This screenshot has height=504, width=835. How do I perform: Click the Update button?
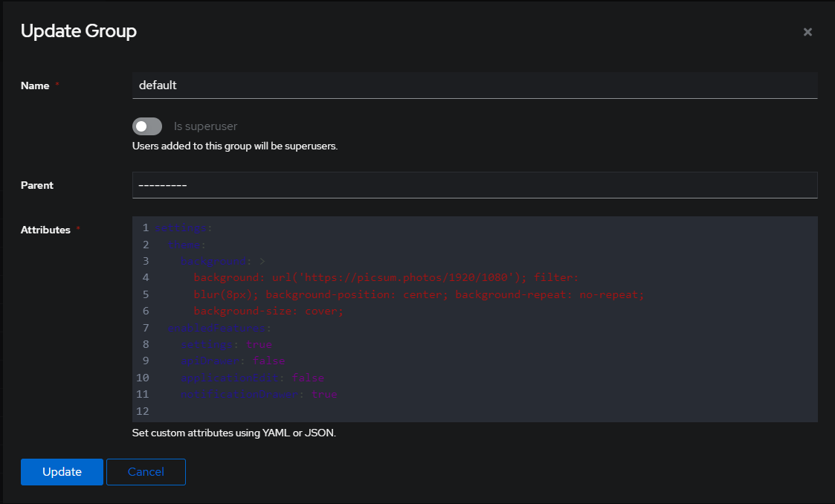62,471
